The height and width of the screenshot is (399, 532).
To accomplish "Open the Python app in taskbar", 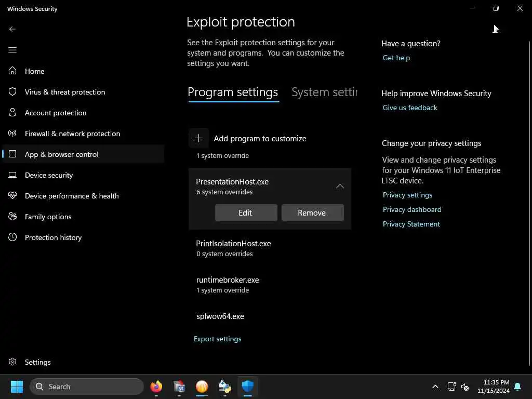I will click(224, 387).
